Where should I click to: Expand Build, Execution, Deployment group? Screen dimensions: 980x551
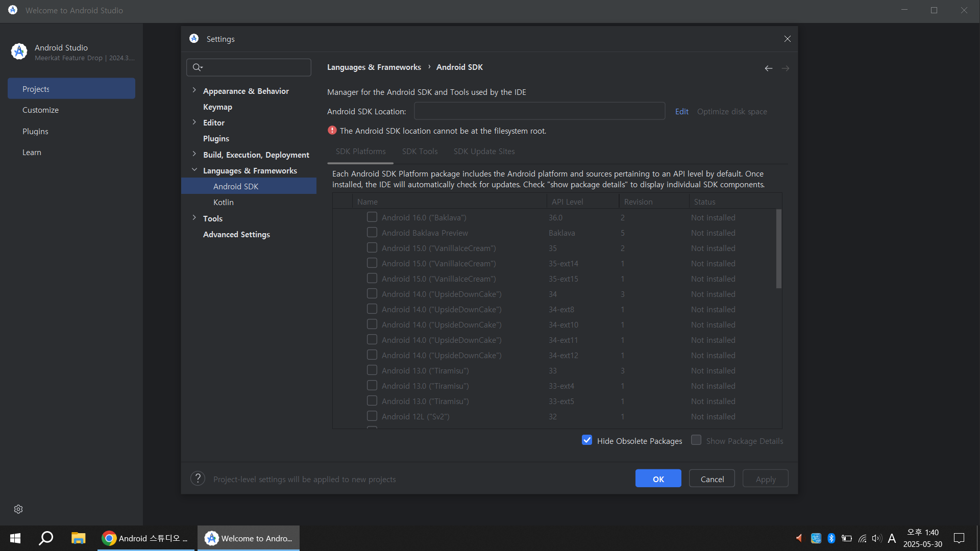click(194, 154)
